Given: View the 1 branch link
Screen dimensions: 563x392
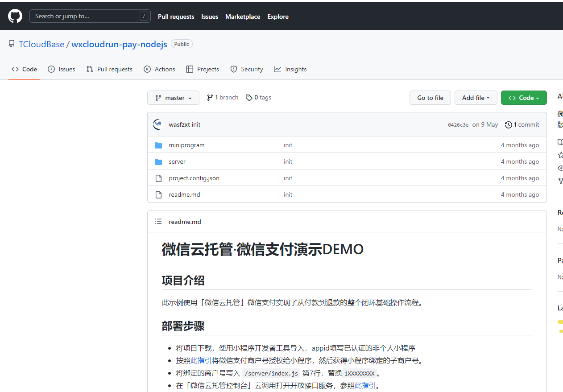Looking at the screenshot, I should 223,98.
